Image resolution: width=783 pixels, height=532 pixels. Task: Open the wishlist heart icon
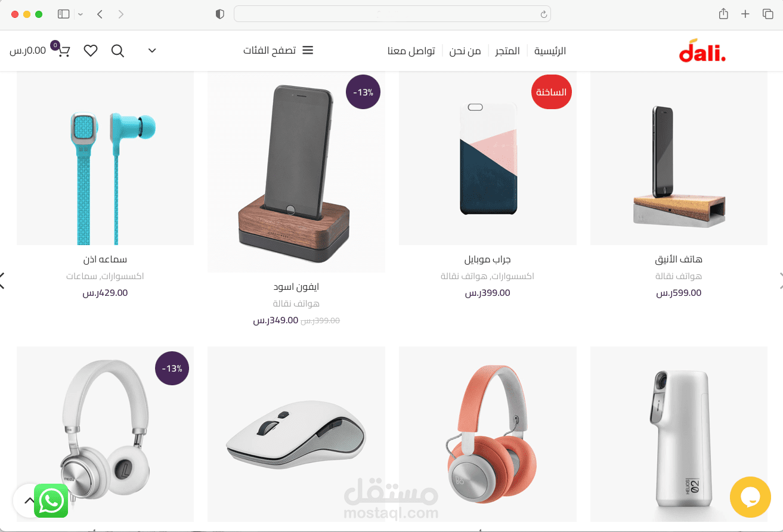(x=91, y=51)
